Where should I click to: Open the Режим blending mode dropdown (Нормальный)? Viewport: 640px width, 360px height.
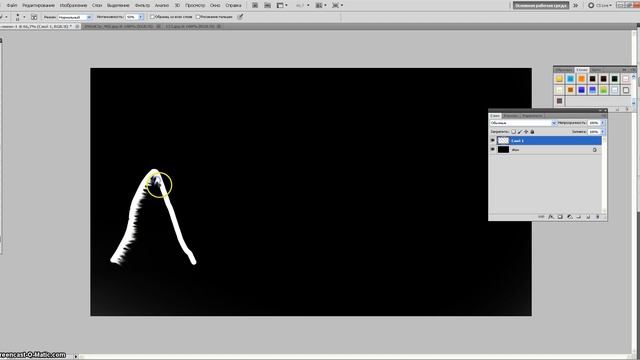[x=75, y=17]
